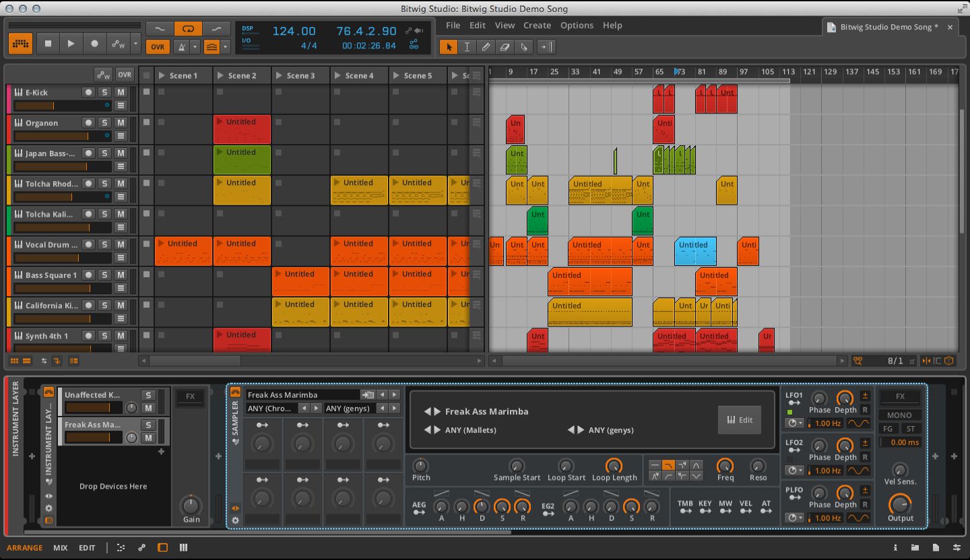The height and width of the screenshot is (560, 970).
Task: Select the Knife tool
Action: tap(524, 46)
